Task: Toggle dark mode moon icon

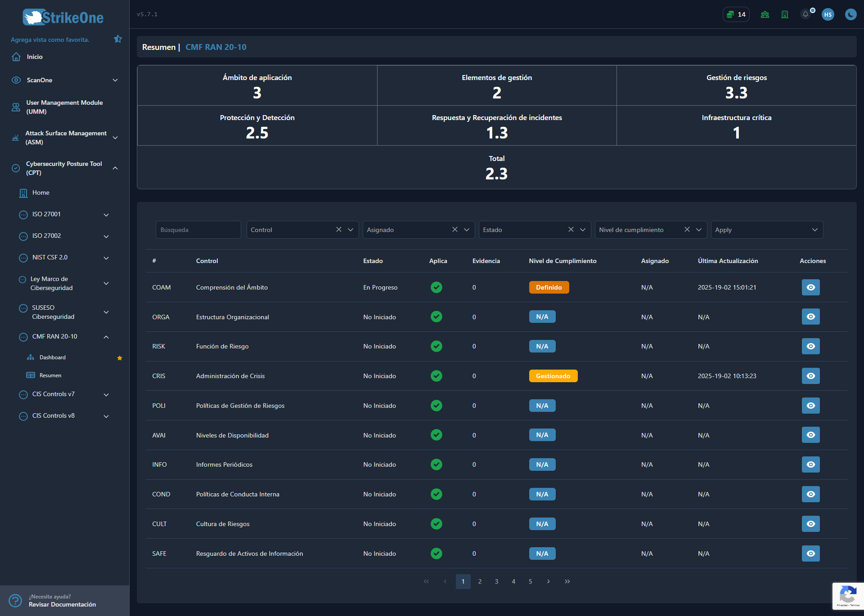Action: coord(850,14)
